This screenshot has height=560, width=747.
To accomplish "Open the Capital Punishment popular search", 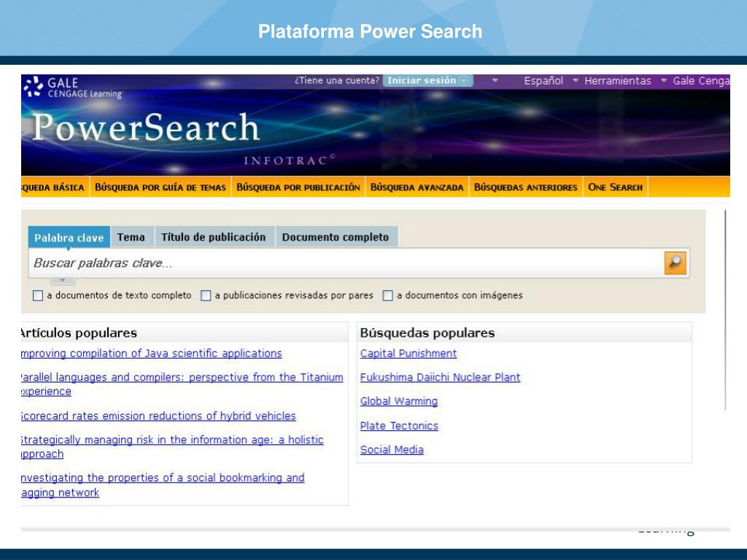I will coord(409,354).
